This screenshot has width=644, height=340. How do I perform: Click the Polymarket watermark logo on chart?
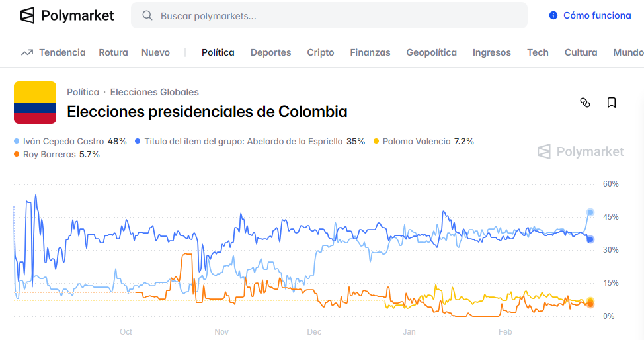tap(543, 152)
